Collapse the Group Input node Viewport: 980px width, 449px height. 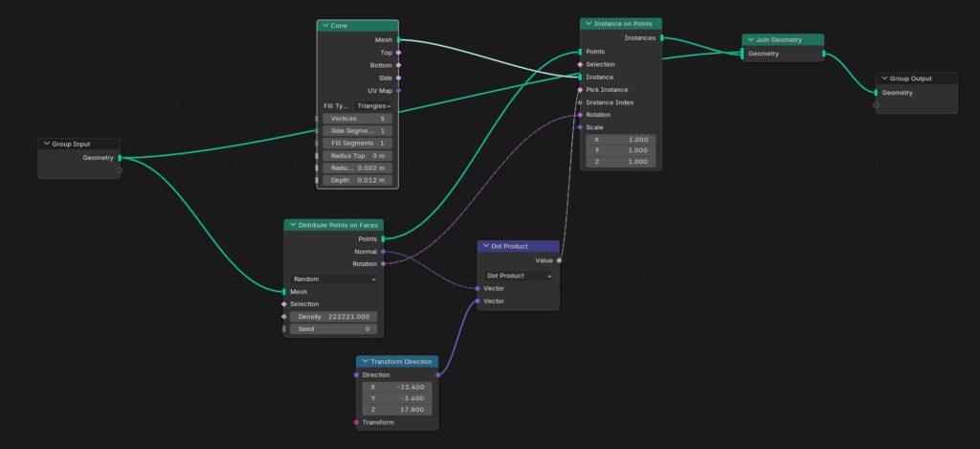click(x=46, y=144)
